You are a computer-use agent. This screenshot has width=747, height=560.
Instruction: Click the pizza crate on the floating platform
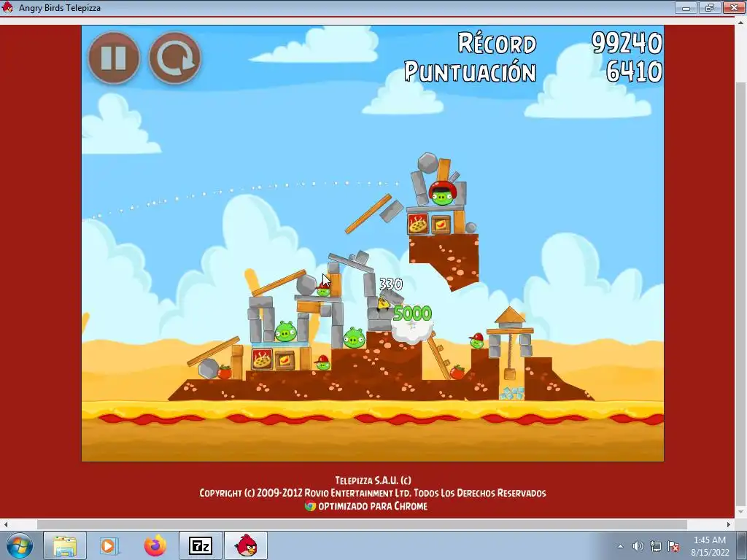click(418, 224)
